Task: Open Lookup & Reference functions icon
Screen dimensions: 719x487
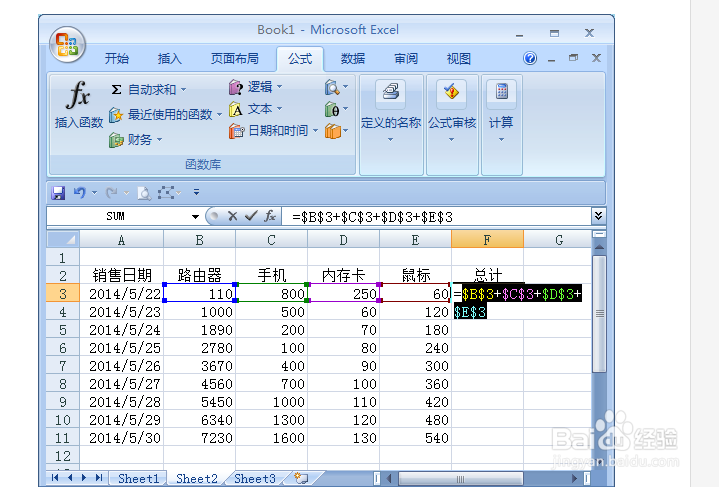Action: (332, 87)
